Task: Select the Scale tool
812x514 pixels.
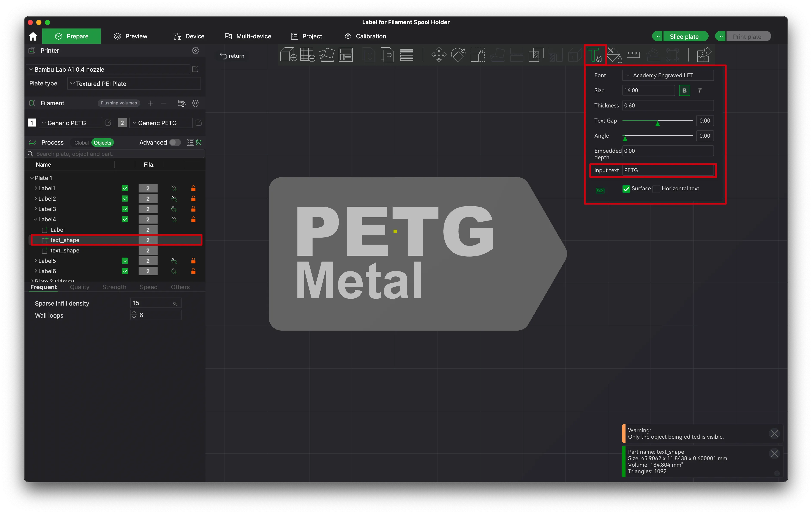Action: pyautogui.click(x=477, y=55)
